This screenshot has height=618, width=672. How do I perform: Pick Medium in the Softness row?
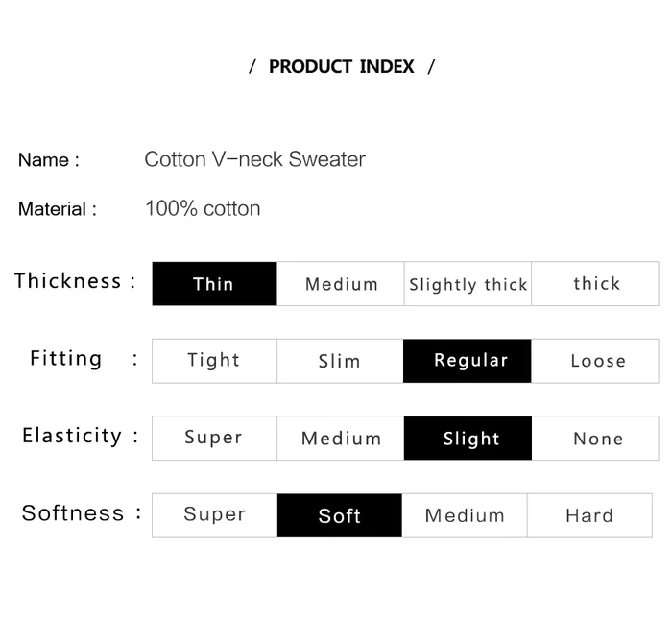(465, 515)
